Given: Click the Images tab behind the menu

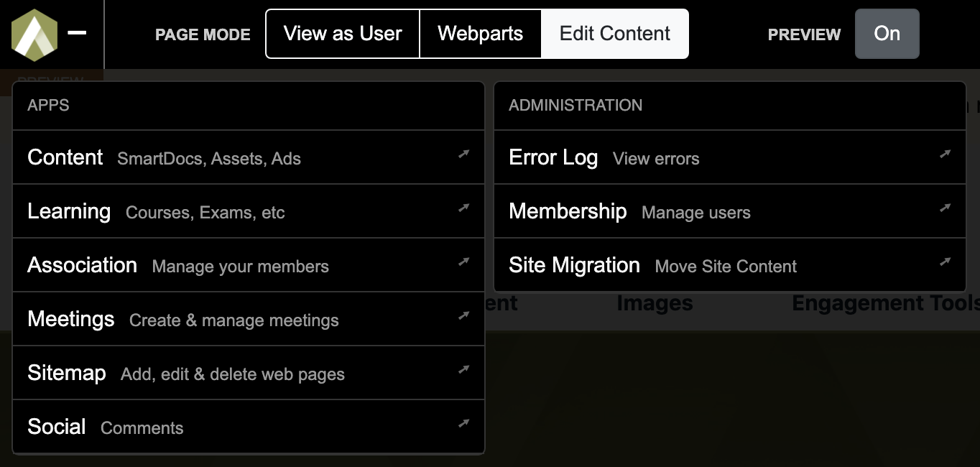Looking at the screenshot, I should pyautogui.click(x=655, y=303).
